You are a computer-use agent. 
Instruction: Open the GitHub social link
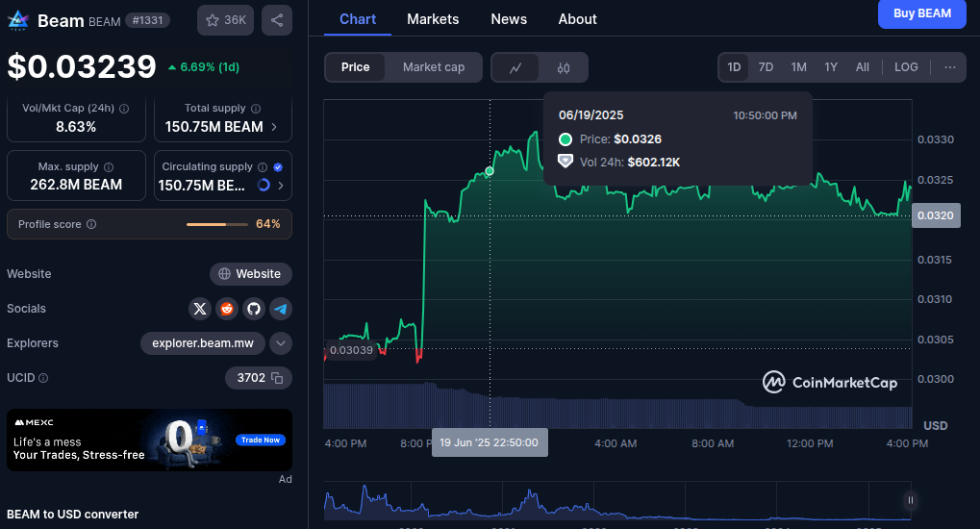(x=254, y=309)
